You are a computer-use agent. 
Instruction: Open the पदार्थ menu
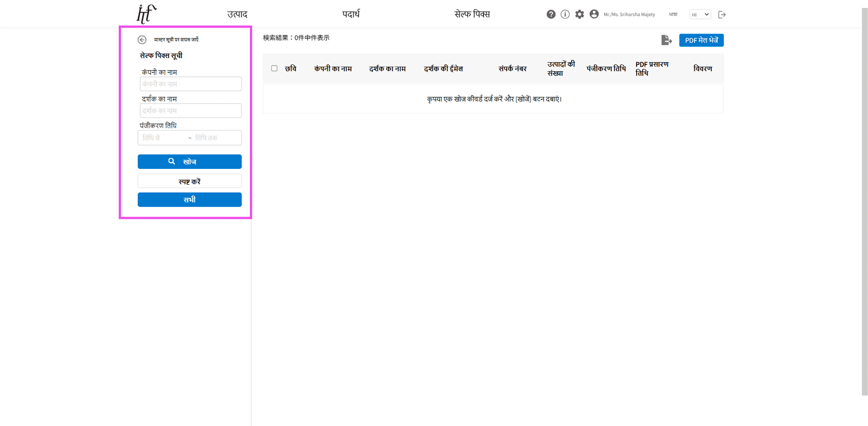click(351, 14)
